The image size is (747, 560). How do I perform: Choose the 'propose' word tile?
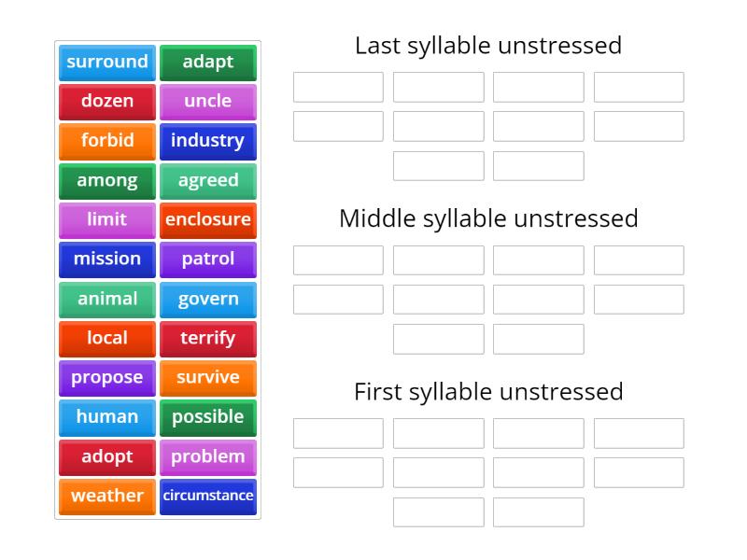(x=107, y=378)
